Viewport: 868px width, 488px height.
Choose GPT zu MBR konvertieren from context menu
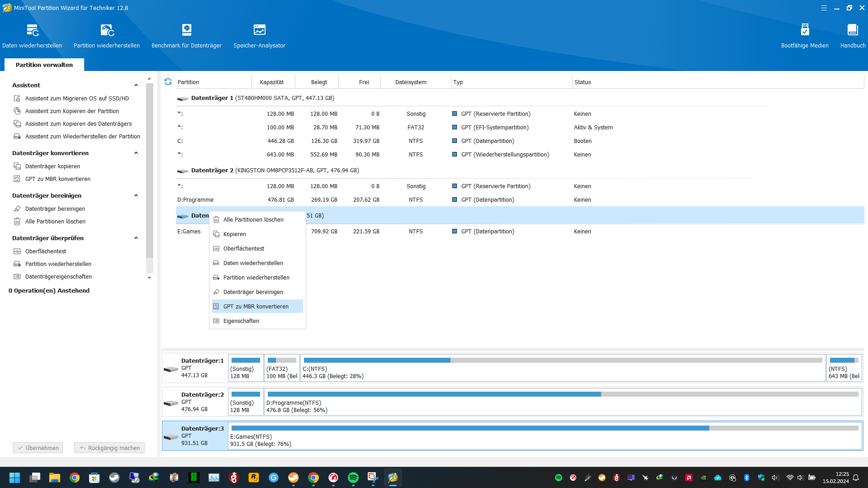point(257,307)
